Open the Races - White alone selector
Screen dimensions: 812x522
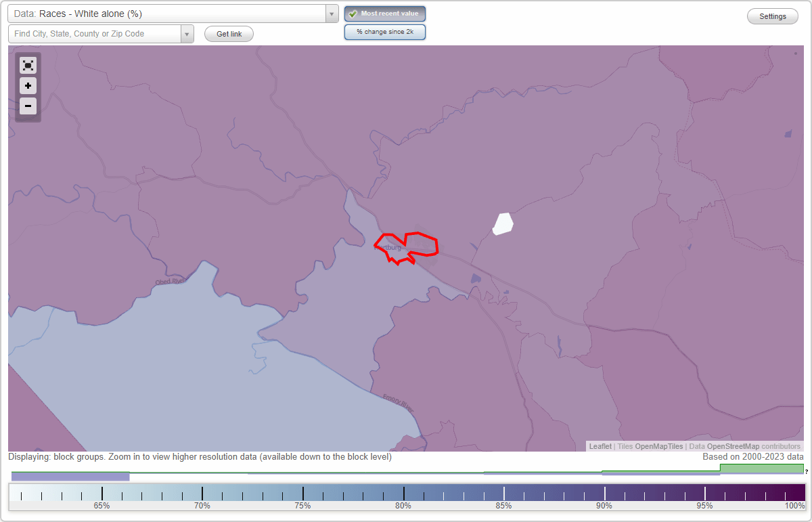tap(169, 14)
